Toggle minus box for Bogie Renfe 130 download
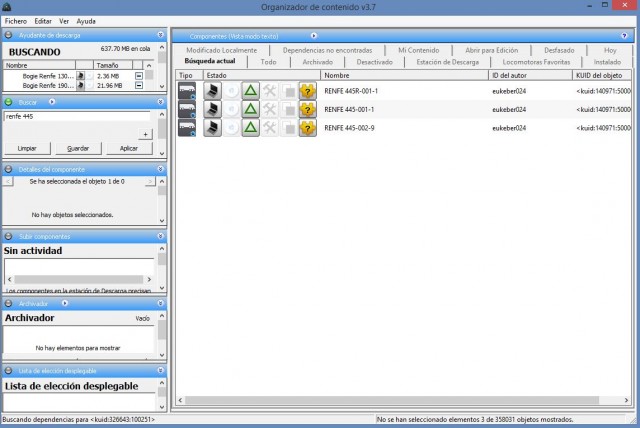Viewport: 640px width, 428px height. coord(139,88)
